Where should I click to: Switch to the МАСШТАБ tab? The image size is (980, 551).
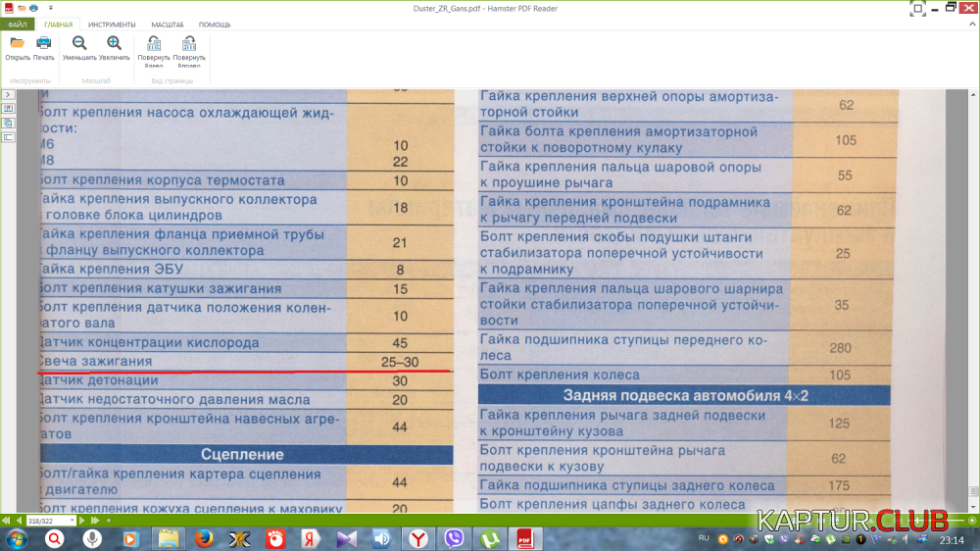pyautogui.click(x=167, y=24)
